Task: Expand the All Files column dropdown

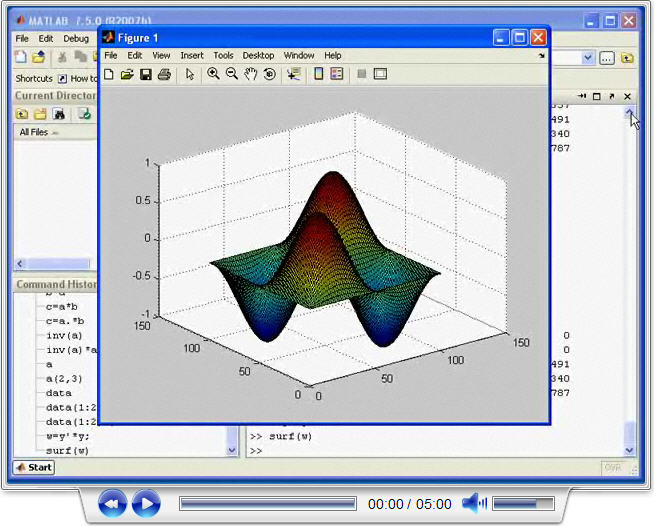Action: (55, 132)
